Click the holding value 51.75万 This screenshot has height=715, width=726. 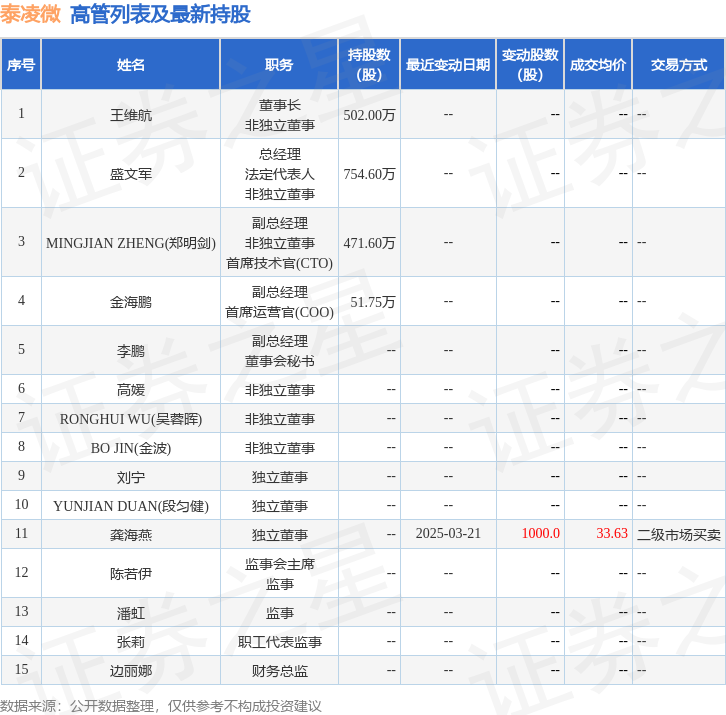[373, 302]
